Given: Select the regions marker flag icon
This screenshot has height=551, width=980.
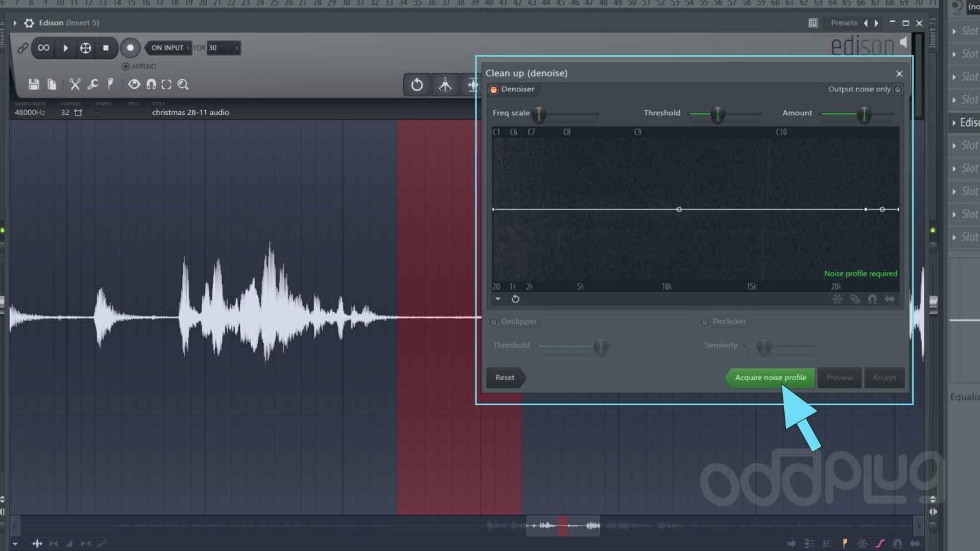Looking at the screenshot, I should 109,84.
